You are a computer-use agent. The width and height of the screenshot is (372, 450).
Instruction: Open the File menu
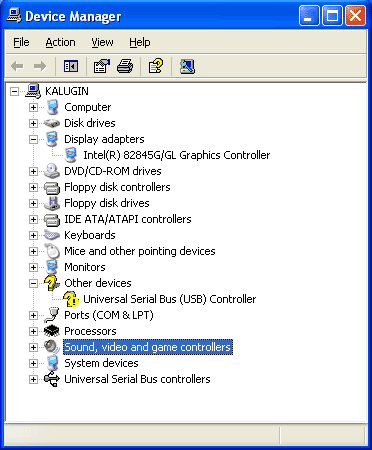tap(21, 42)
